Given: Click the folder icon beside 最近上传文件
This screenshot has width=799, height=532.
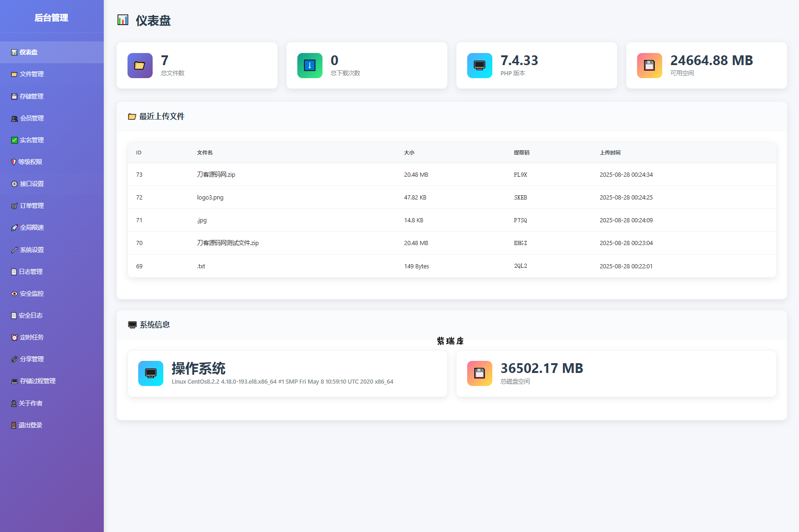Looking at the screenshot, I should coord(132,117).
